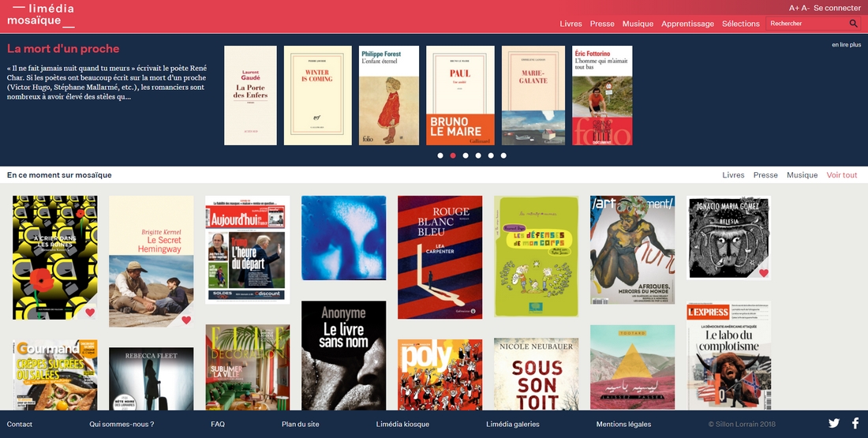Open Sous son toit by Nicole Neubauer
This screenshot has width=868, height=438.
coord(537,374)
